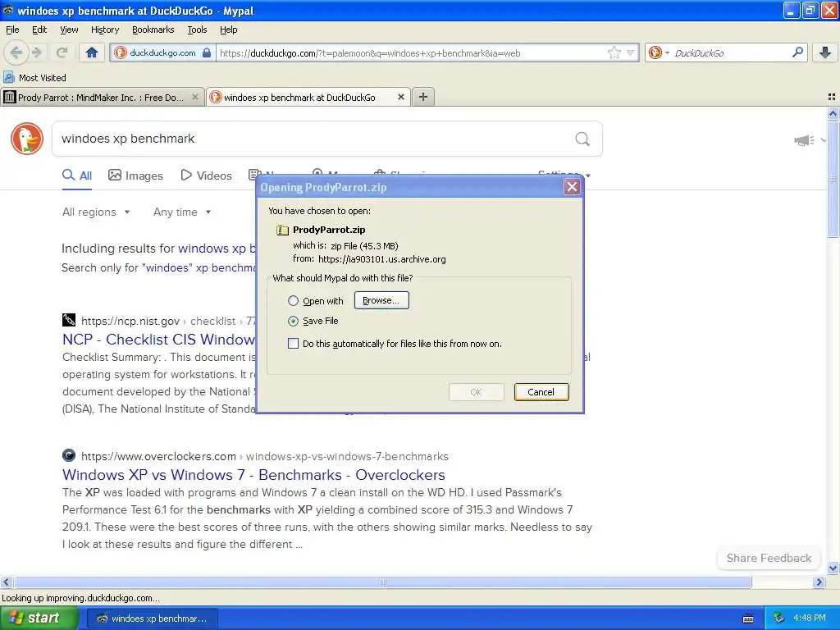Click the magnifier in the browser search box

point(797,52)
